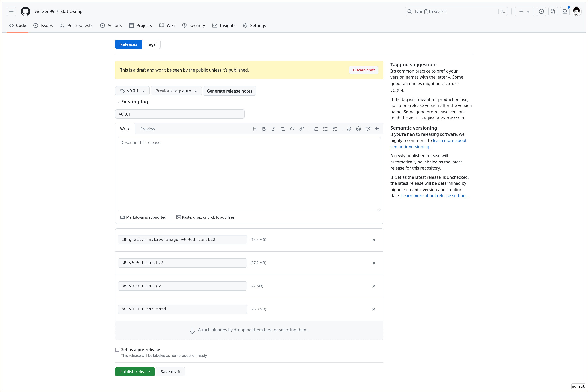Toggle Set as a pre-release checkbox
This screenshot has height=392, width=588.
click(117, 350)
